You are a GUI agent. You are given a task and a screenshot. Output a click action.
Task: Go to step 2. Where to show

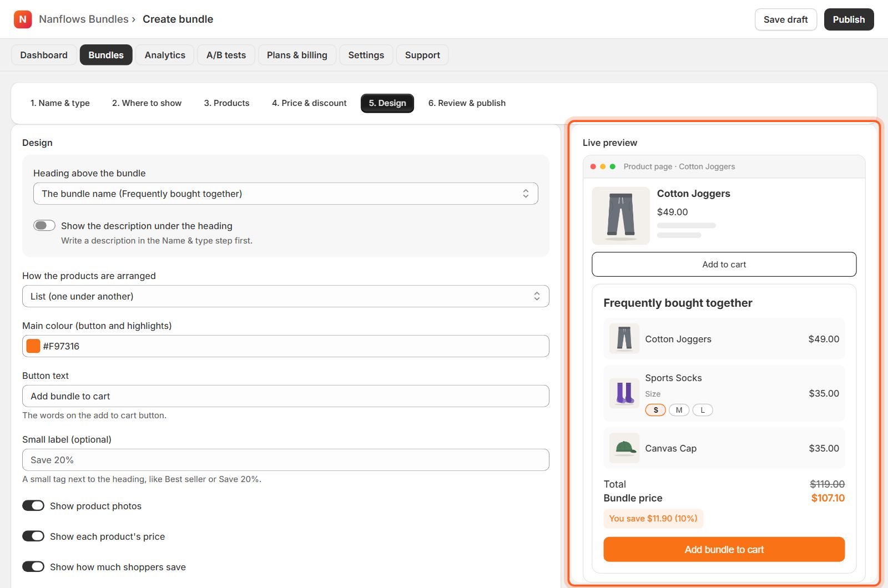coord(147,103)
